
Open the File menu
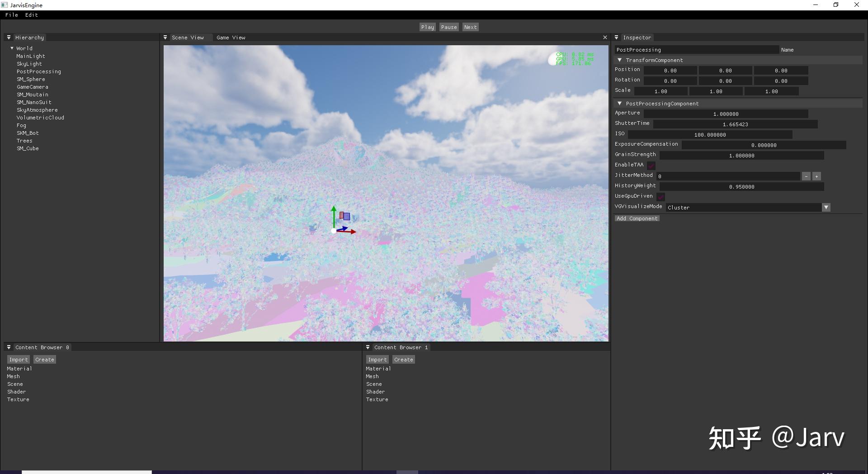click(11, 14)
